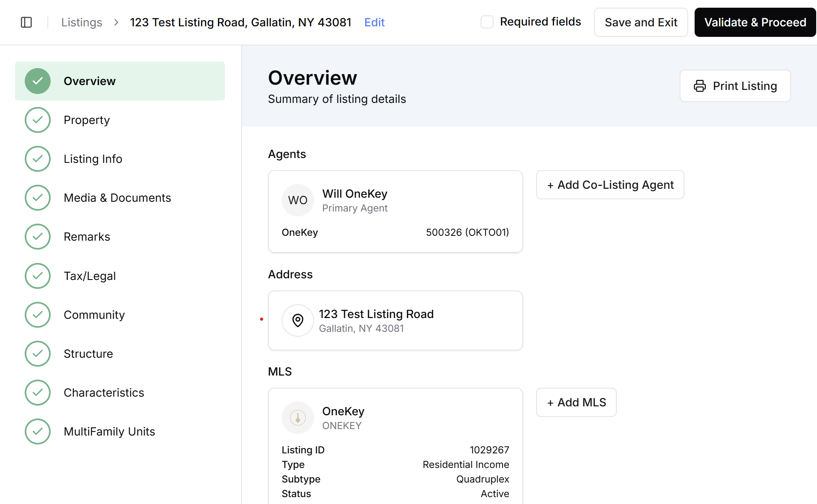The height and width of the screenshot is (504, 817).
Task: Click the Overview step checkmark icon
Action: click(x=38, y=81)
